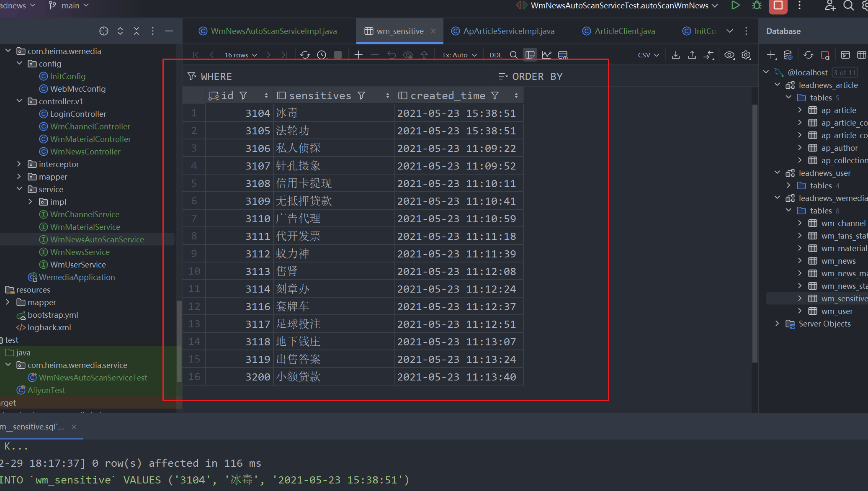
Task: Click the Reload Page refresh icon
Action: (x=305, y=55)
